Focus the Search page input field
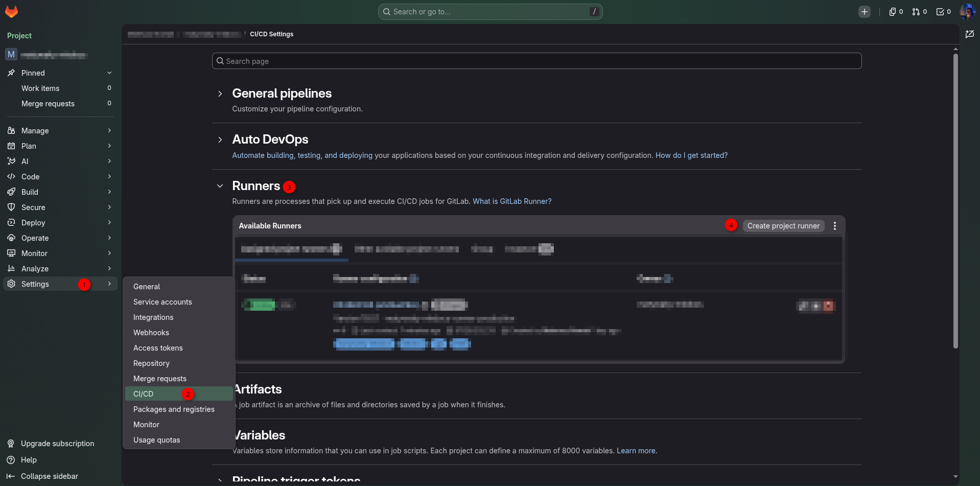The width and height of the screenshot is (980, 486). click(536, 61)
